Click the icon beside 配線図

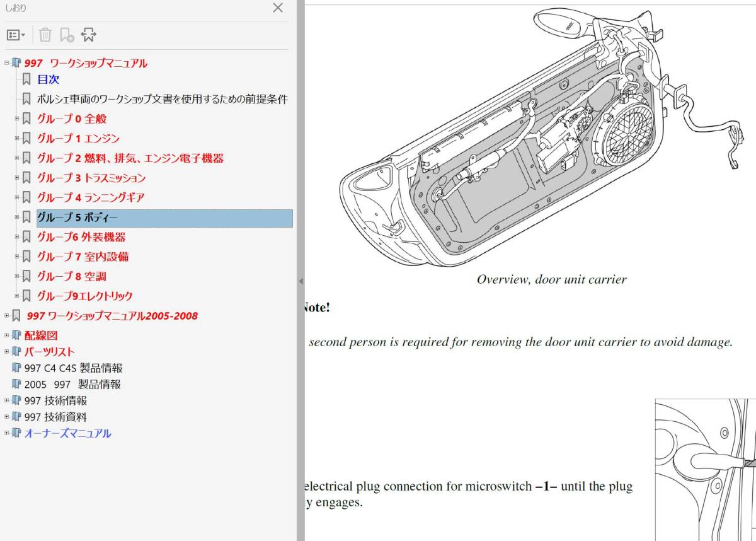16,335
